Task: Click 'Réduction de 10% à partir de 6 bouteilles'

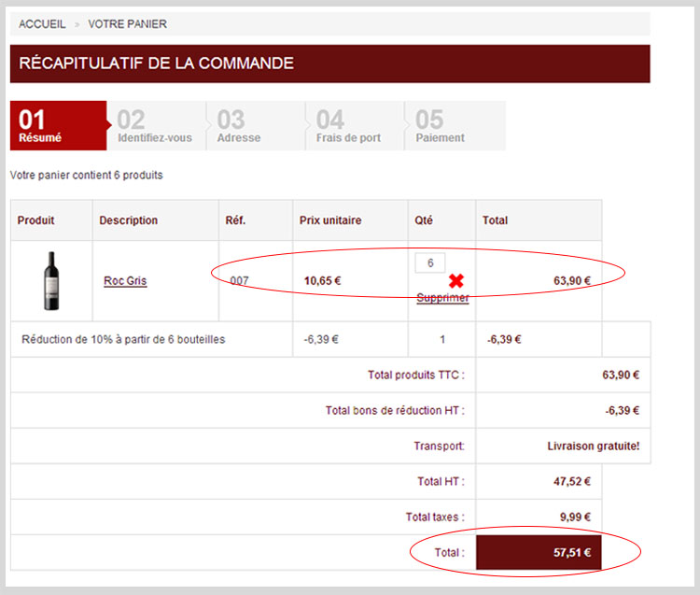Action: pos(123,339)
